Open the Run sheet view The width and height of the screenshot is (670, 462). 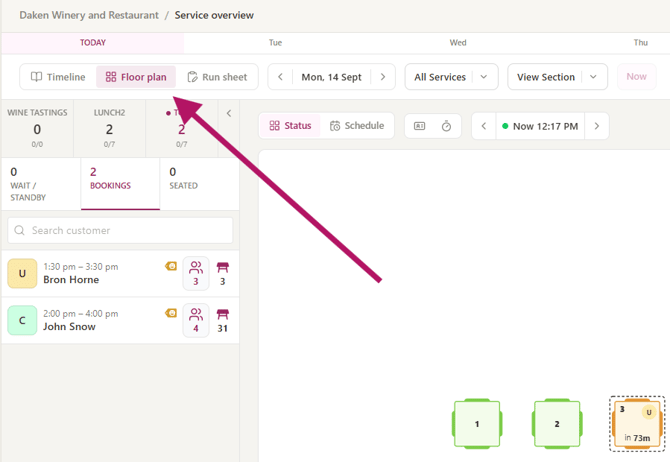pos(217,77)
